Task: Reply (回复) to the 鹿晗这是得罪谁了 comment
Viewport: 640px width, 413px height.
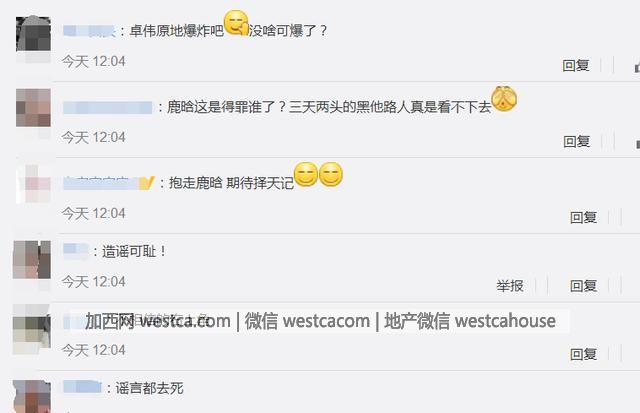Action: [577, 142]
